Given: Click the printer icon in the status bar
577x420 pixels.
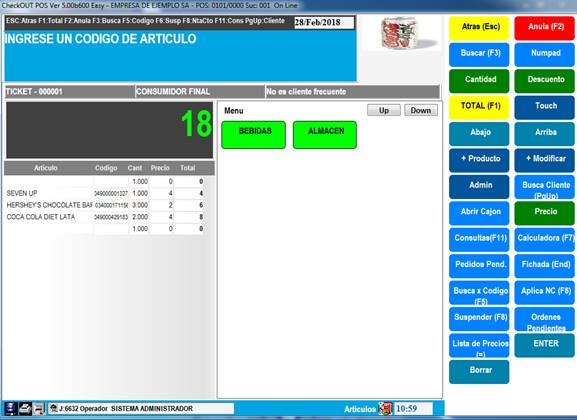Looking at the screenshot, I should click(25, 408).
